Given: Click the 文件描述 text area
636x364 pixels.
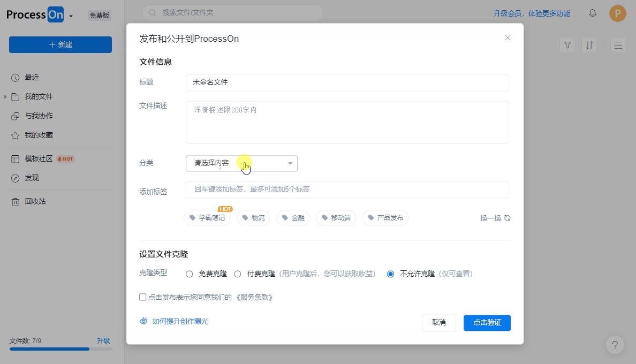Looking at the screenshot, I should click(347, 123).
